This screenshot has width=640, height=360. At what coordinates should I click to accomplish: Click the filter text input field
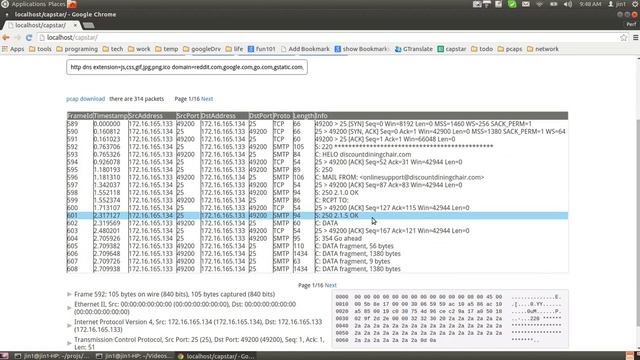point(187,67)
